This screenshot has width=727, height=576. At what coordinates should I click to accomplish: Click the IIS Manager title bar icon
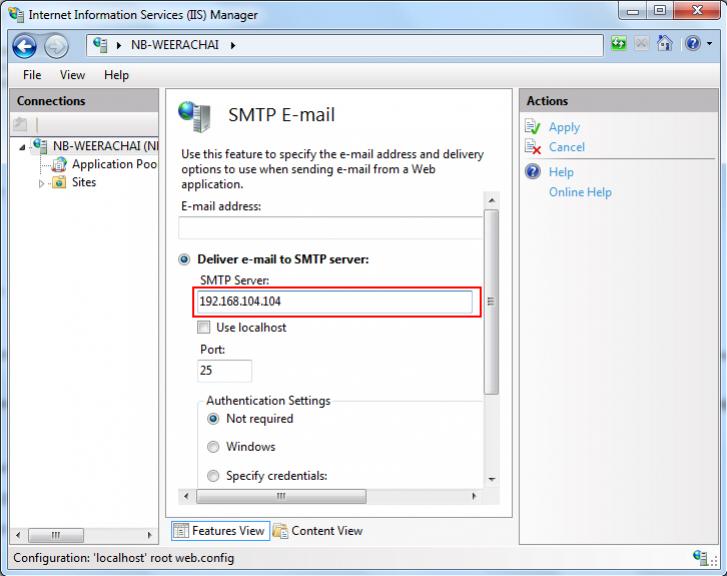point(16,14)
